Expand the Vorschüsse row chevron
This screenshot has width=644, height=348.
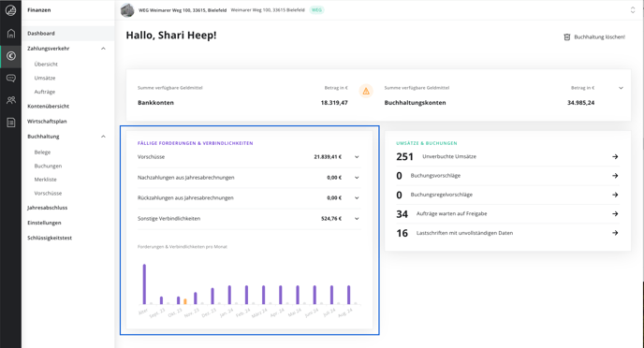tap(357, 157)
